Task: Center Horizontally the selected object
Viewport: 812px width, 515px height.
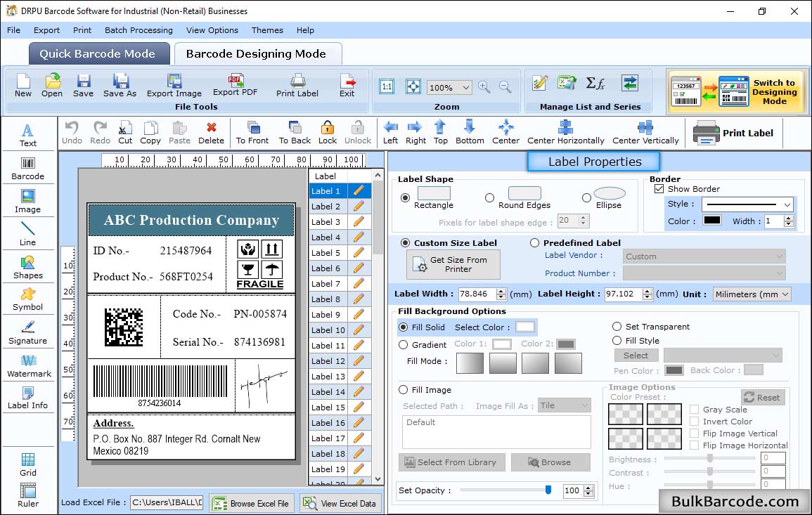Action: (565, 133)
